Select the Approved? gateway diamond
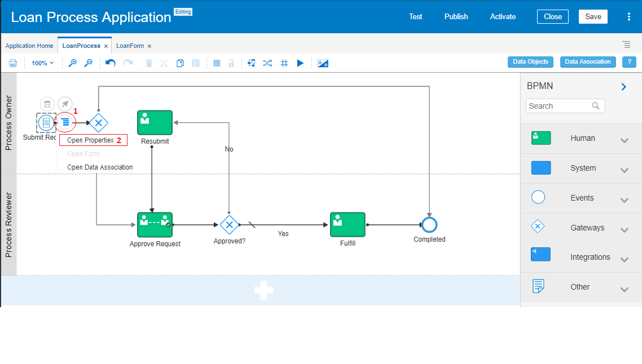 tap(229, 224)
